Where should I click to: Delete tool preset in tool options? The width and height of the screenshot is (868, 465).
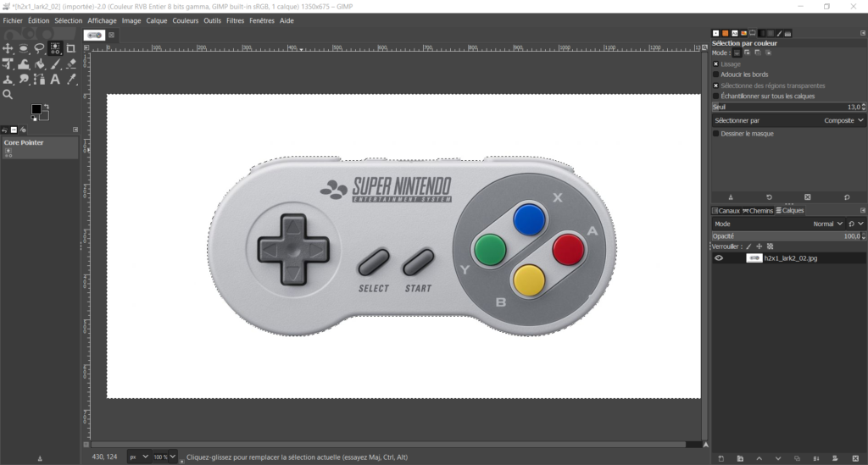(x=808, y=197)
